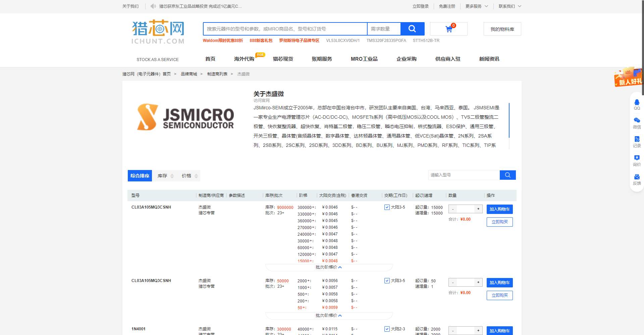Add first CL03A105MQ3CSNH to cart (加入购物车)
The image size is (644, 335).
499,209
